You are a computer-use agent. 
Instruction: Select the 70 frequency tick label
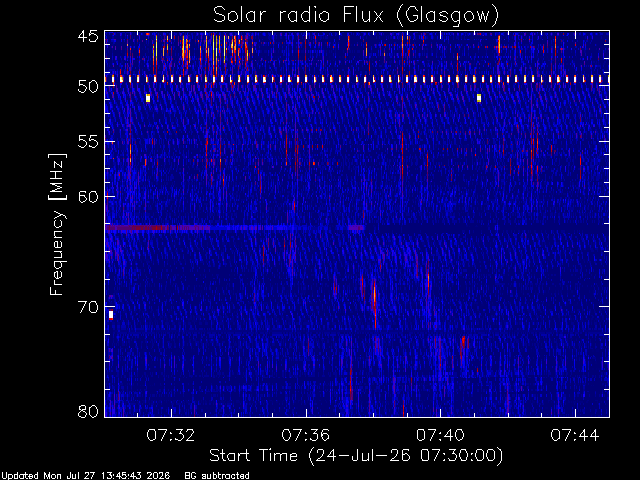(88, 307)
